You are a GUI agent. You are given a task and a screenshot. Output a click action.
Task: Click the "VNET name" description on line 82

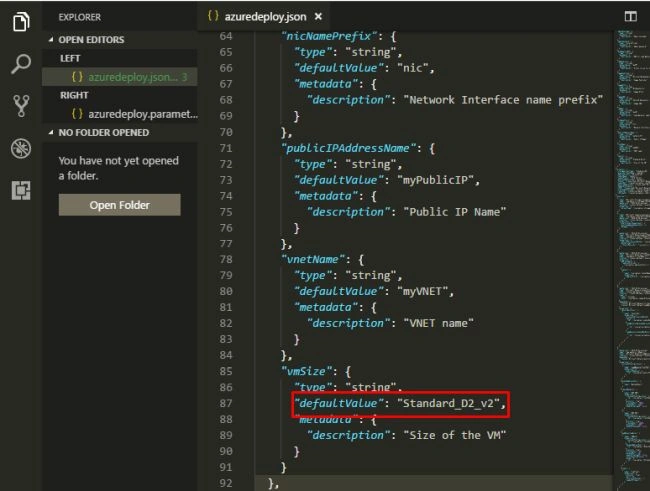point(438,323)
